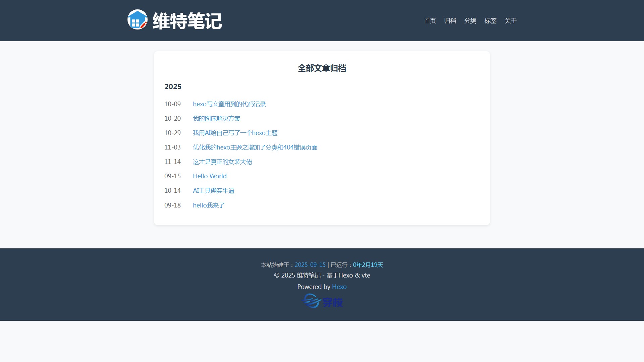Click the 全部文章归档 page heading
The height and width of the screenshot is (362, 644).
322,68
